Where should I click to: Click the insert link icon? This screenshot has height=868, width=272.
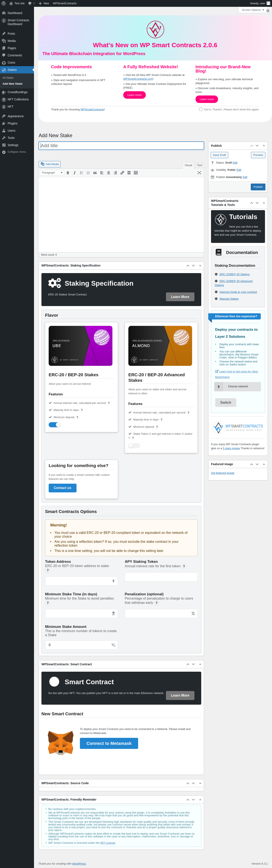122,173
